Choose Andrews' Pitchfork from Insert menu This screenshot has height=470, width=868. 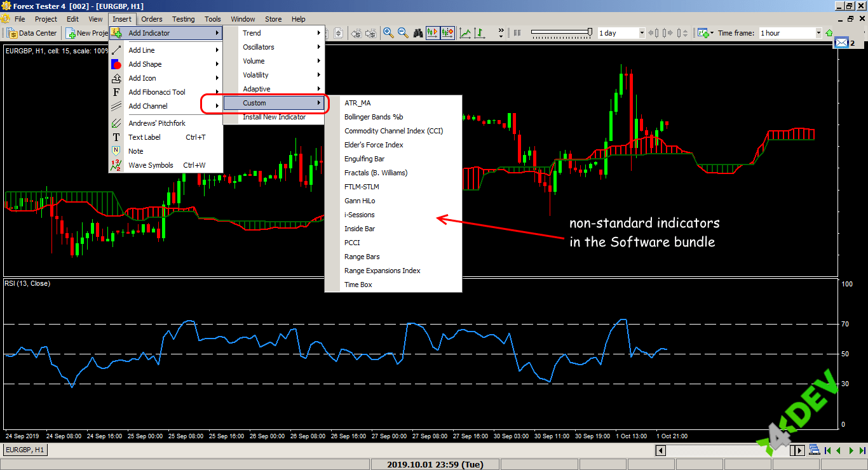(x=165, y=123)
